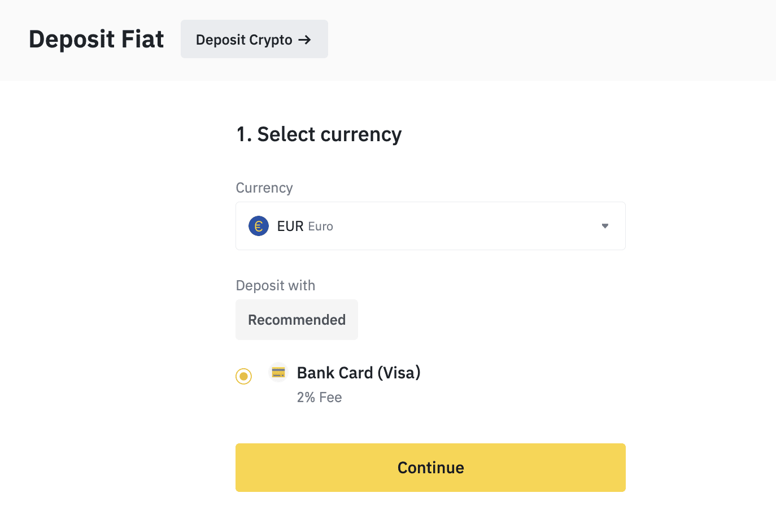Click the Deposit Fiat page title
Screen dimensions: 776x532
(96, 40)
